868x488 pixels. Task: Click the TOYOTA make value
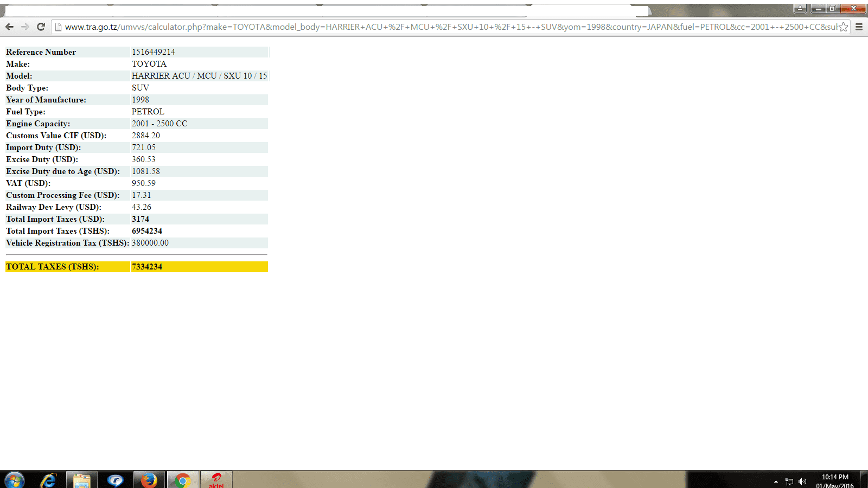click(149, 64)
